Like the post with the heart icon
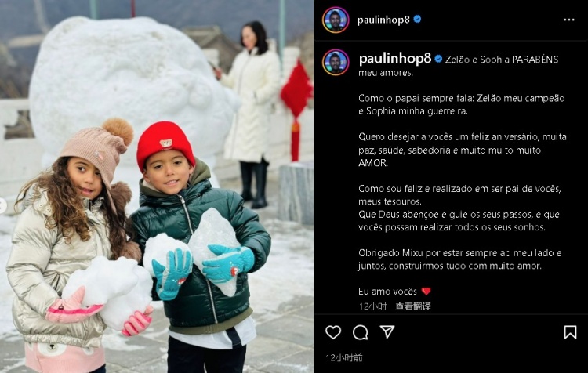This screenshot has width=588, height=373. [x=333, y=332]
